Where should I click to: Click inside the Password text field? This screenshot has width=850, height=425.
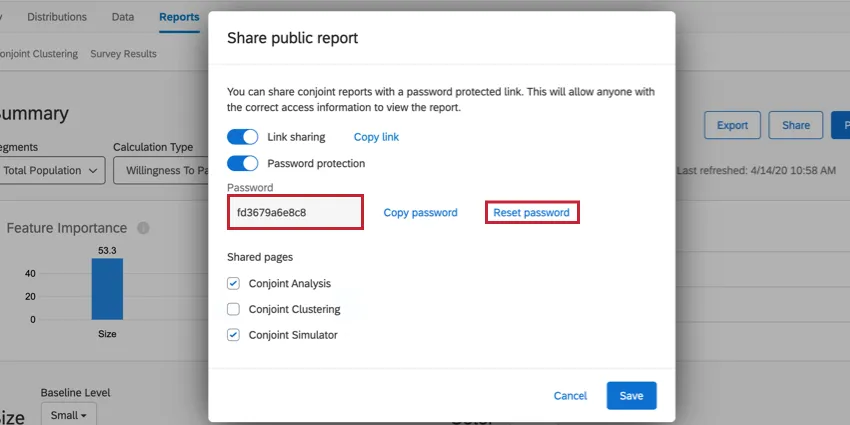[294, 213]
